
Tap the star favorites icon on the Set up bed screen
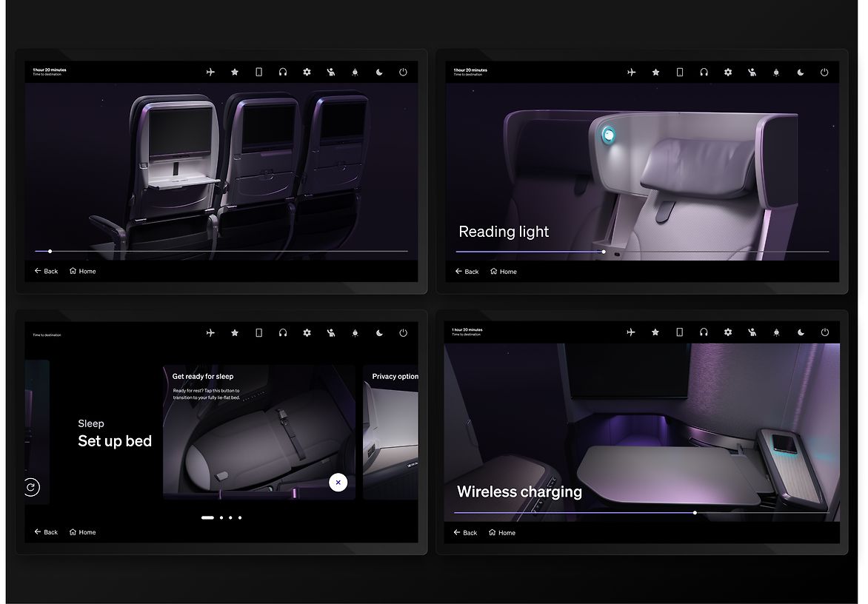click(x=235, y=333)
